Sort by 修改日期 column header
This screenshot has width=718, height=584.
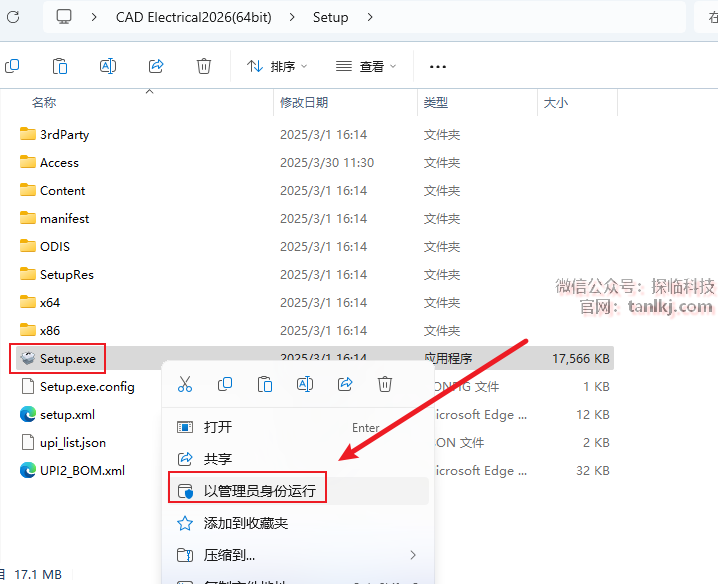(x=304, y=102)
